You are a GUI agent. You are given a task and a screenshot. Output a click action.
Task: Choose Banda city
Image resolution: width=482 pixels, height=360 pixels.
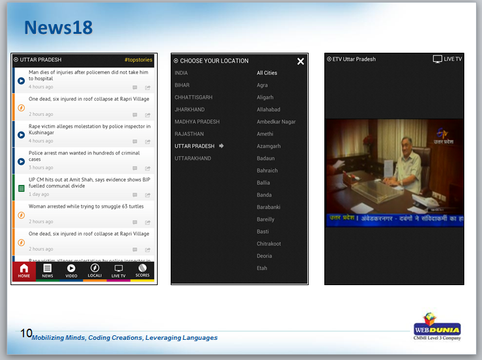pos(264,195)
